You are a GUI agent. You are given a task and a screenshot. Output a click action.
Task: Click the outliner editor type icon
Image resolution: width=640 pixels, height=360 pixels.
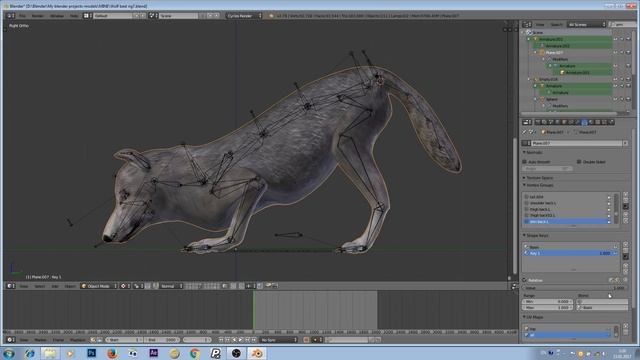coord(526,24)
